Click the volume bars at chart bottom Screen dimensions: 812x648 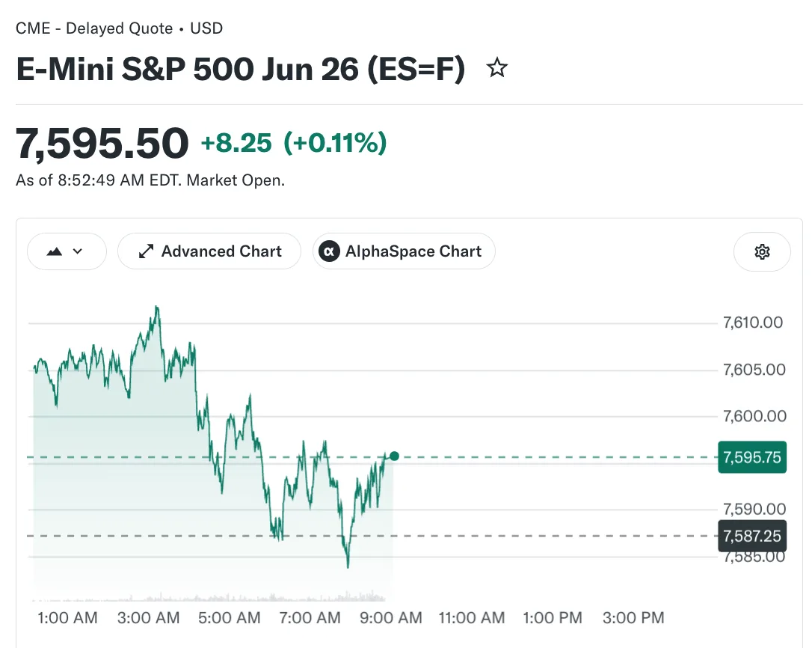click(x=209, y=596)
